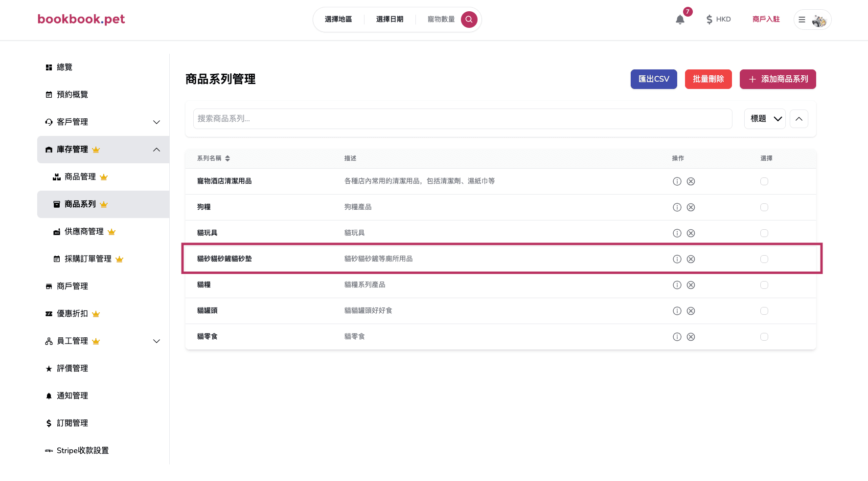Open 商品系列 submenu item
Viewport: 868px width, 481px height.
click(x=103, y=204)
